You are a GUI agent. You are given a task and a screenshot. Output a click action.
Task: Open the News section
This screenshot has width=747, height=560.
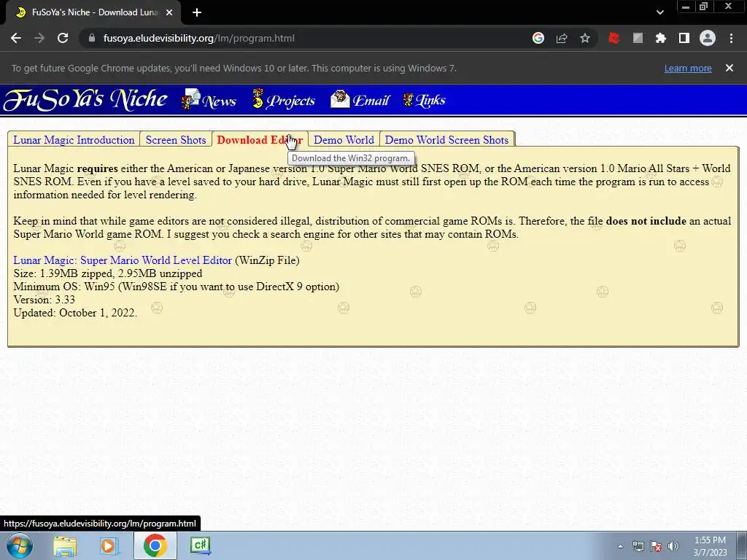209,99
